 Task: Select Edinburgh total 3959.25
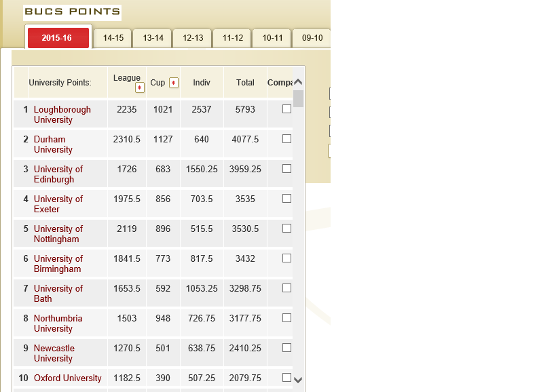click(x=245, y=169)
